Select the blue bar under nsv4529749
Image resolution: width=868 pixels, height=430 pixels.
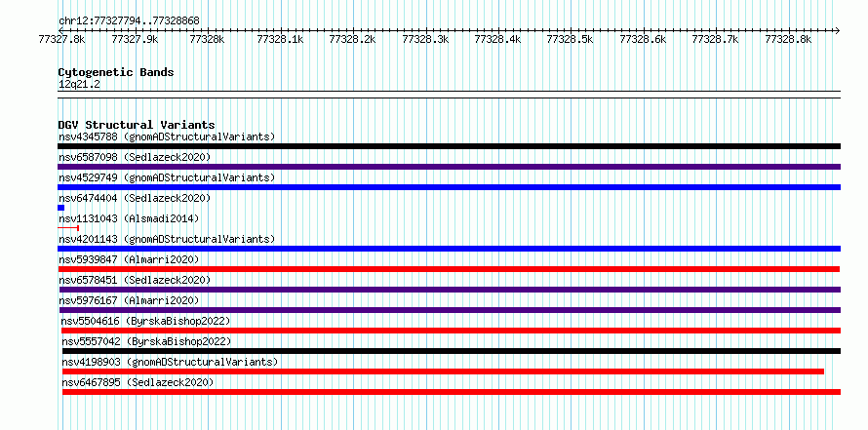pyautogui.click(x=449, y=187)
